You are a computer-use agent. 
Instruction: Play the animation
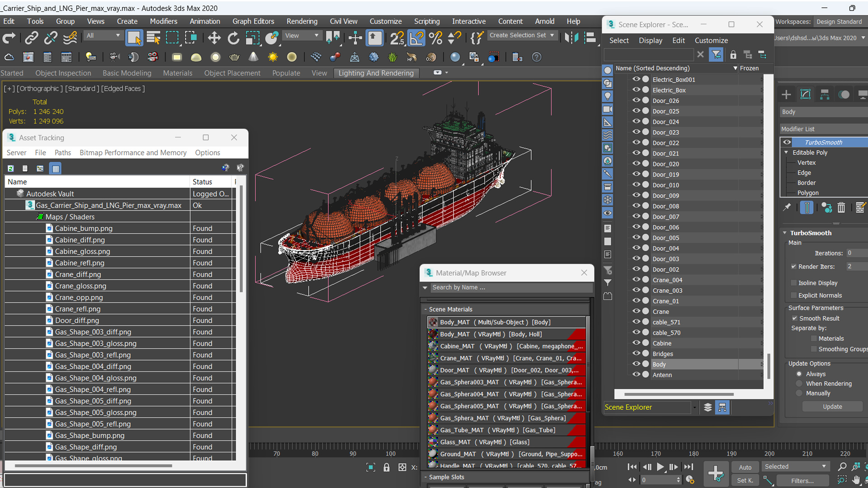pos(660,467)
